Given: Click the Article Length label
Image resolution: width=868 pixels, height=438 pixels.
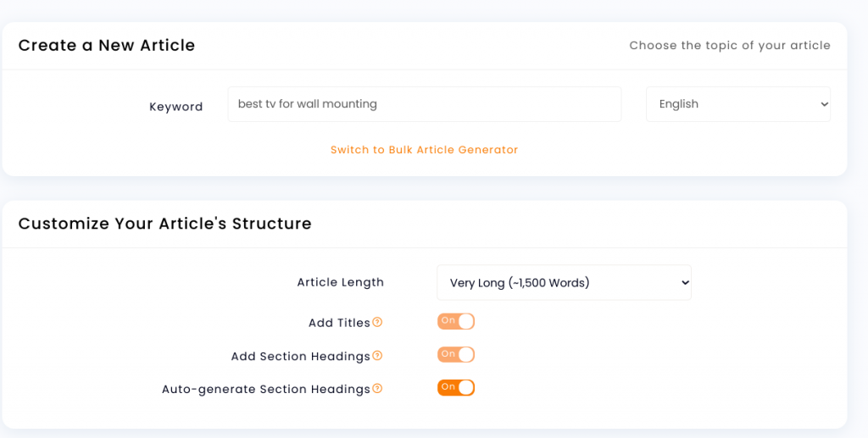Looking at the screenshot, I should tap(341, 283).
